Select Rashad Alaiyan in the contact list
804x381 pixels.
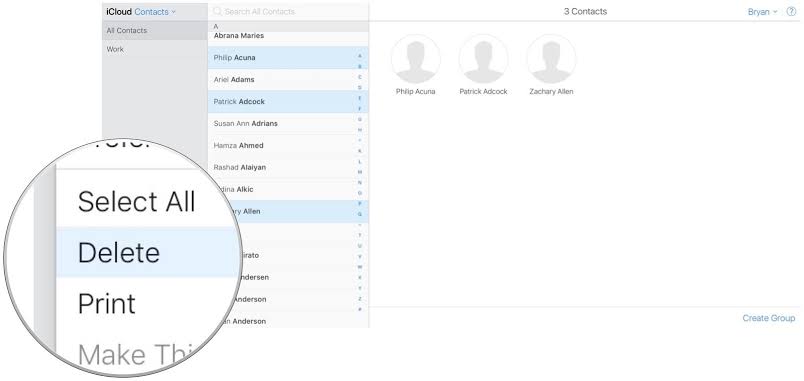284,168
